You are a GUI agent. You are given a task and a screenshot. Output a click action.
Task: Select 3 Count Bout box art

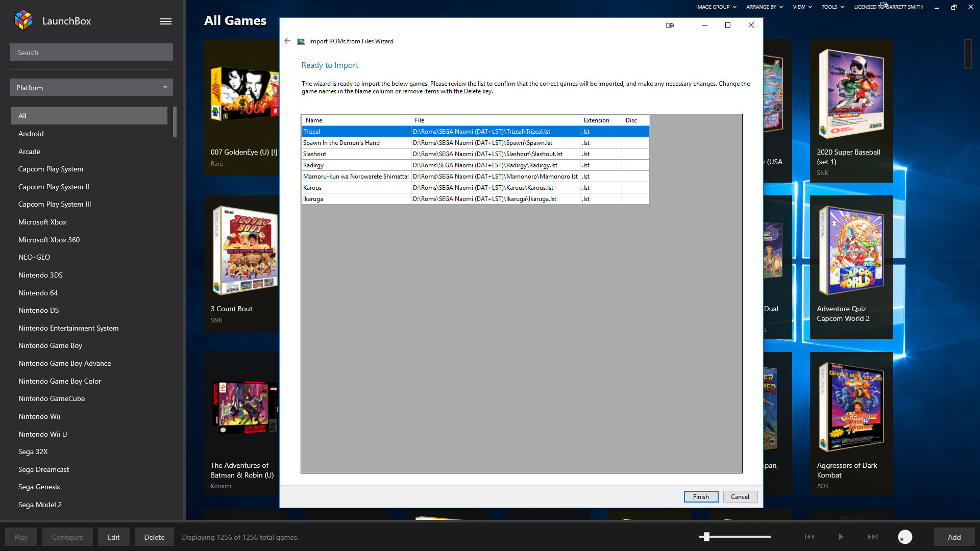[x=245, y=251]
